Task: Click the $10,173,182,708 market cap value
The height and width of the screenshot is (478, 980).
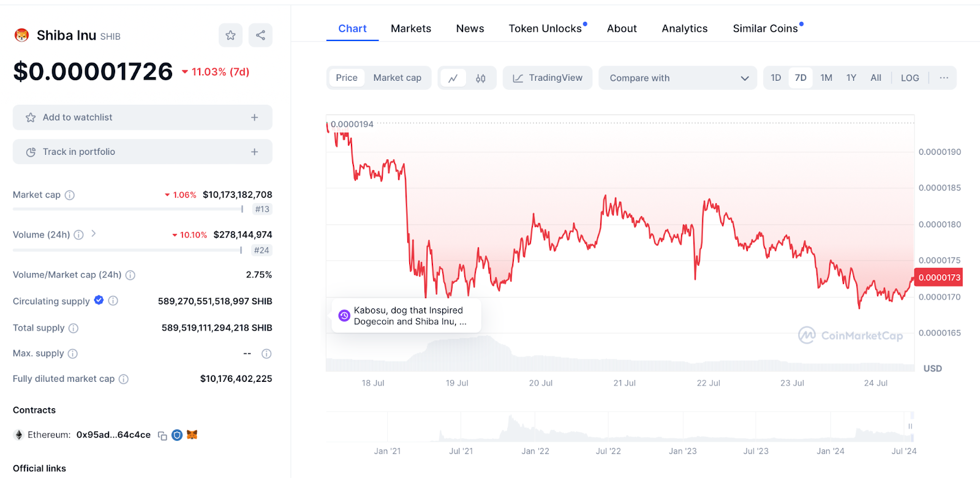Action: click(x=238, y=195)
